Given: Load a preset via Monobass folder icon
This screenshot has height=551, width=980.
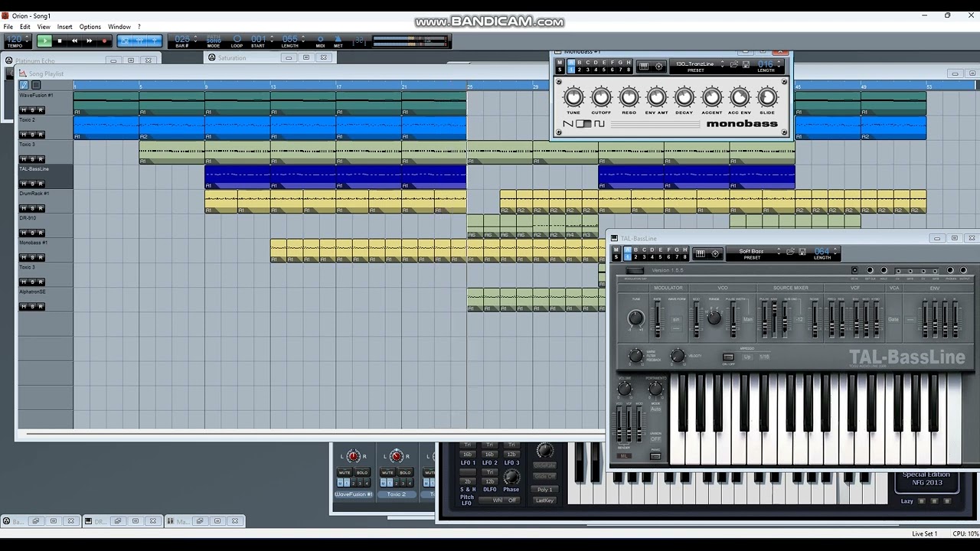Looking at the screenshot, I should click(x=733, y=64).
